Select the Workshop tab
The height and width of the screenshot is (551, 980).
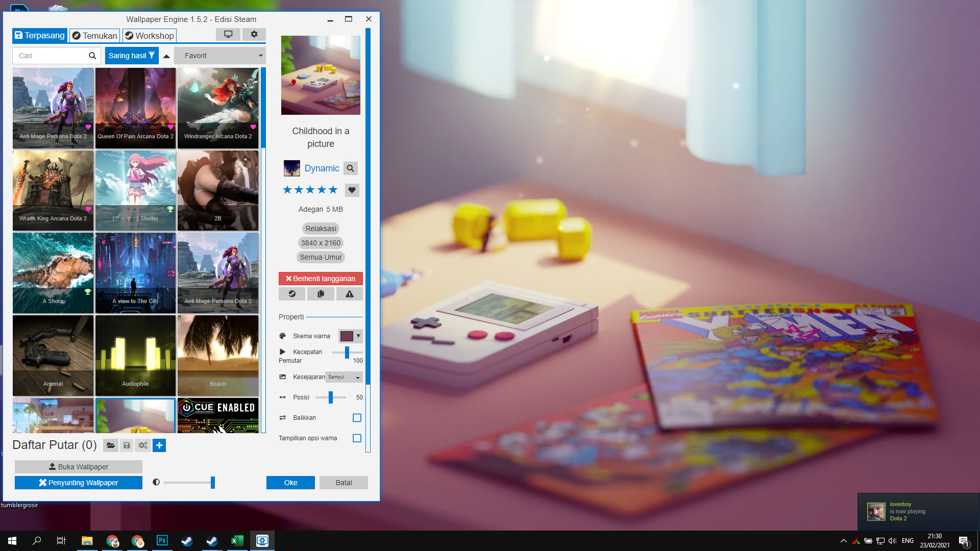[150, 36]
